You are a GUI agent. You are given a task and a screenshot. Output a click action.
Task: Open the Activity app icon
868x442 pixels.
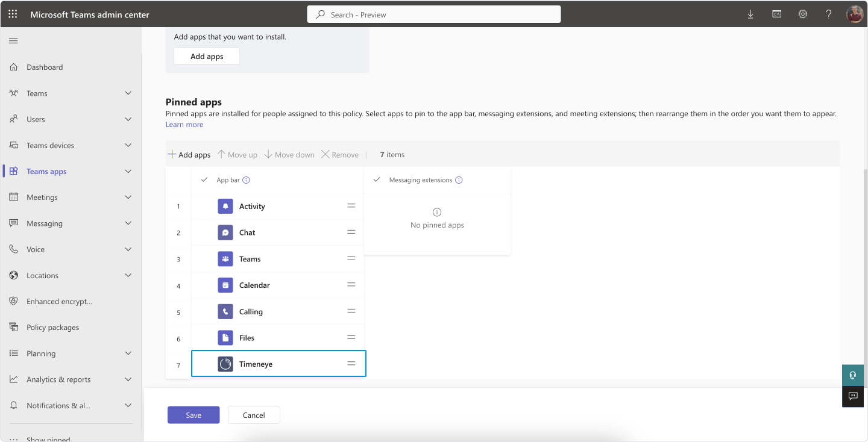tap(225, 205)
